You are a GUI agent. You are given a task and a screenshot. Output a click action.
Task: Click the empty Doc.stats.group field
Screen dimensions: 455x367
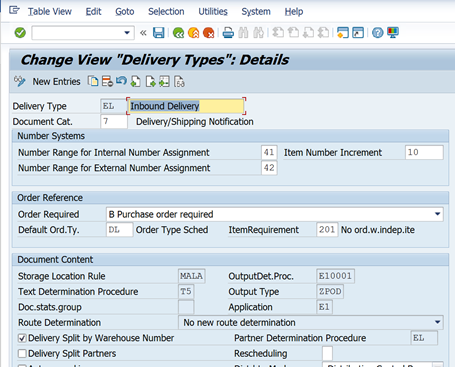pyautogui.click(x=186, y=307)
